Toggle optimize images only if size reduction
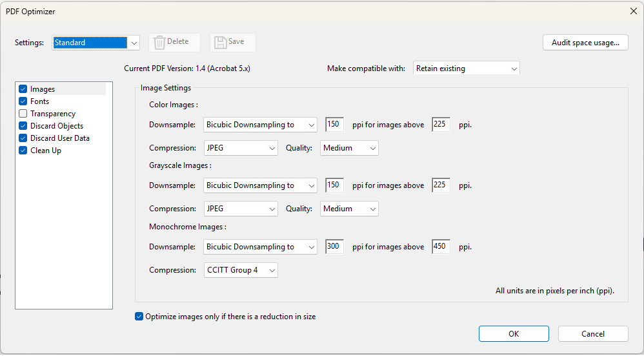This screenshot has width=644, height=356. pyautogui.click(x=139, y=317)
